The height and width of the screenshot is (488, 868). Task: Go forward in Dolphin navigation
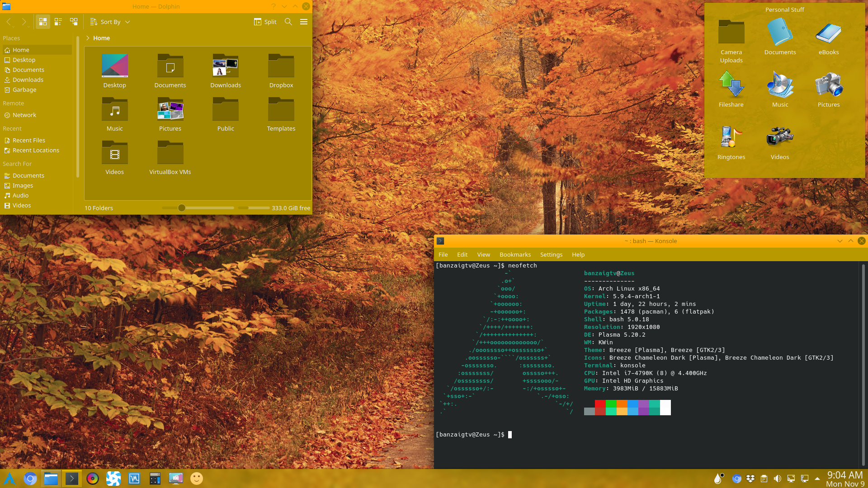(x=24, y=22)
